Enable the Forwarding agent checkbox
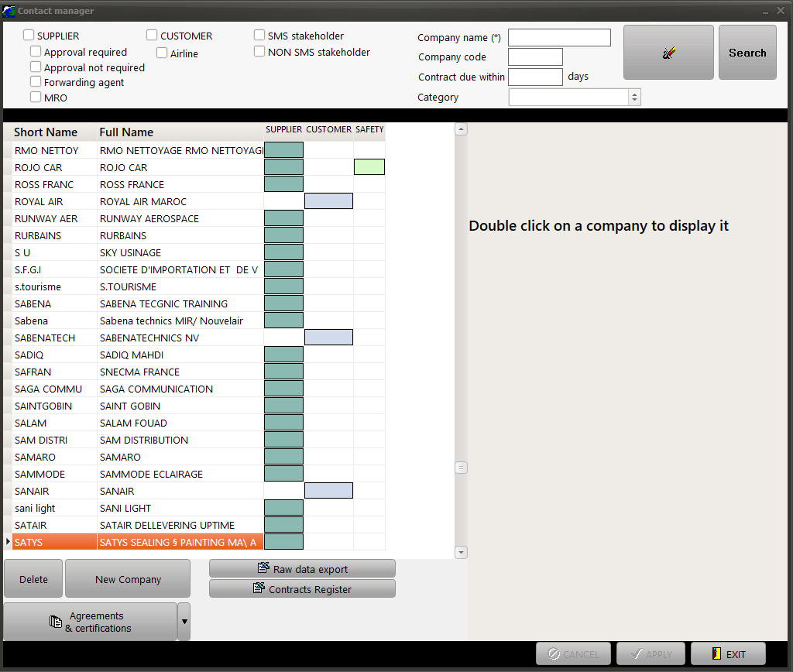The height and width of the screenshot is (672, 793). 36,81
